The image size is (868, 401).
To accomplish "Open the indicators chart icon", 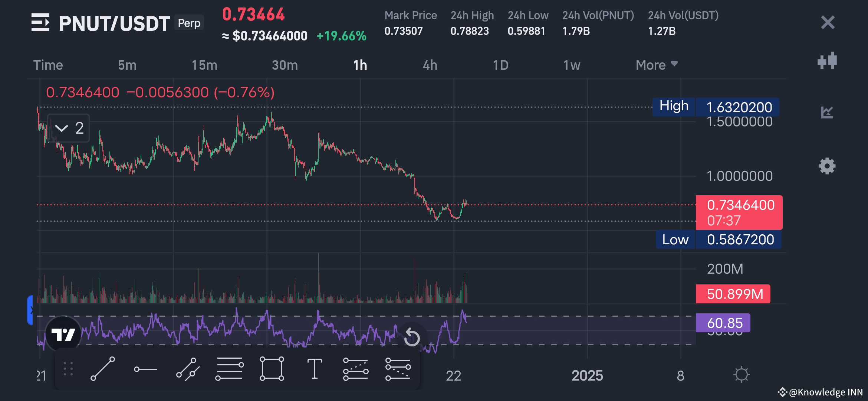I will tap(827, 112).
